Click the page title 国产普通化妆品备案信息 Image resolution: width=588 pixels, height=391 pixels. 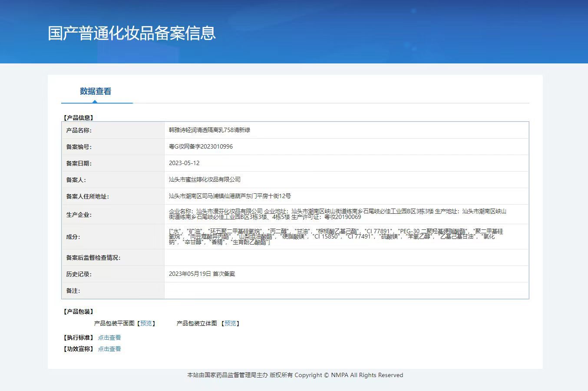pos(132,33)
